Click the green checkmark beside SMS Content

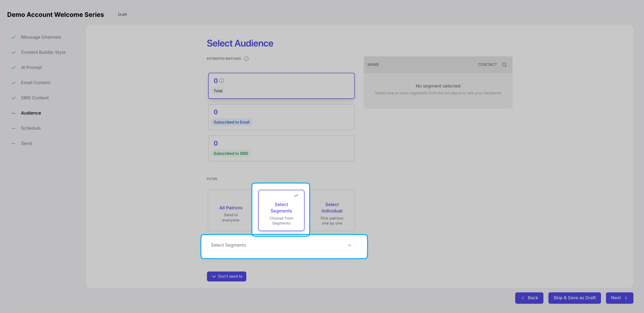(x=14, y=98)
